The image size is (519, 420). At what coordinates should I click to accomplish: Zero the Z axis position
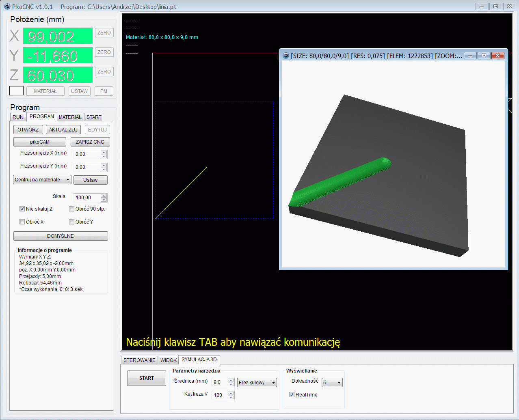tap(104, 72)
